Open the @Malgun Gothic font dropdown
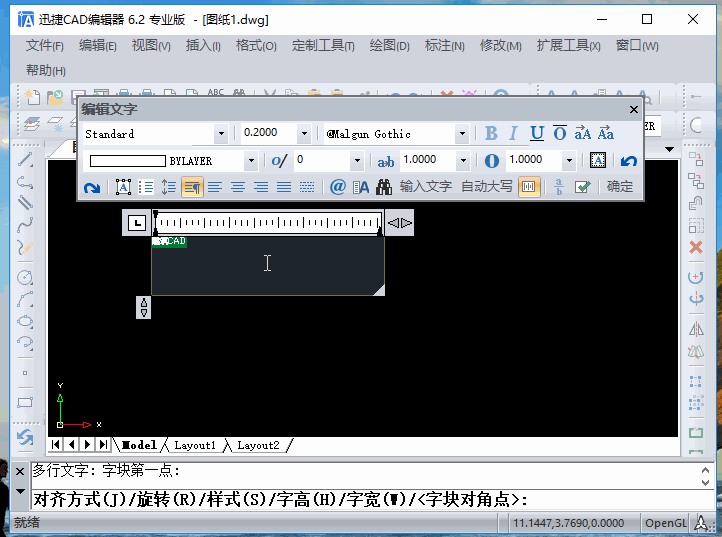 pos(462,134)
